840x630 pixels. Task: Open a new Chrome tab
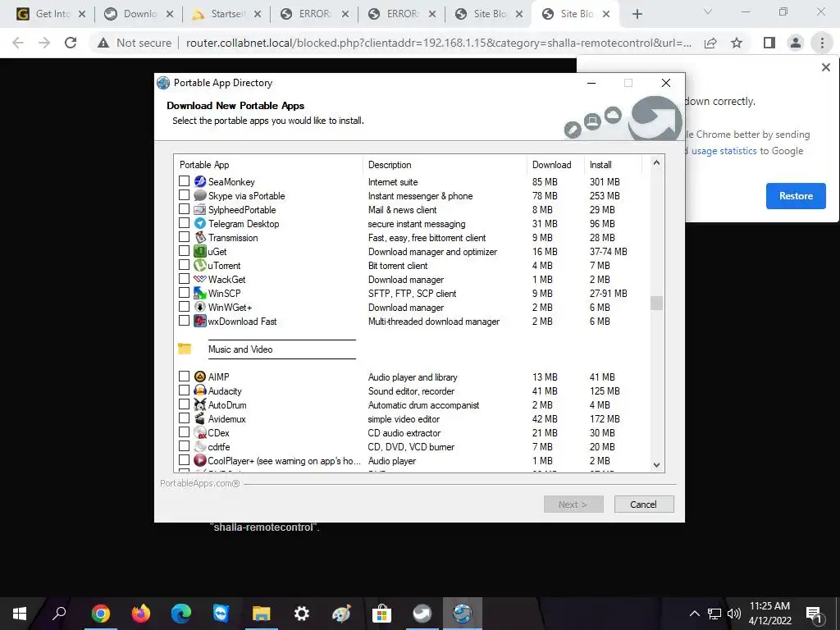(637, 14)
